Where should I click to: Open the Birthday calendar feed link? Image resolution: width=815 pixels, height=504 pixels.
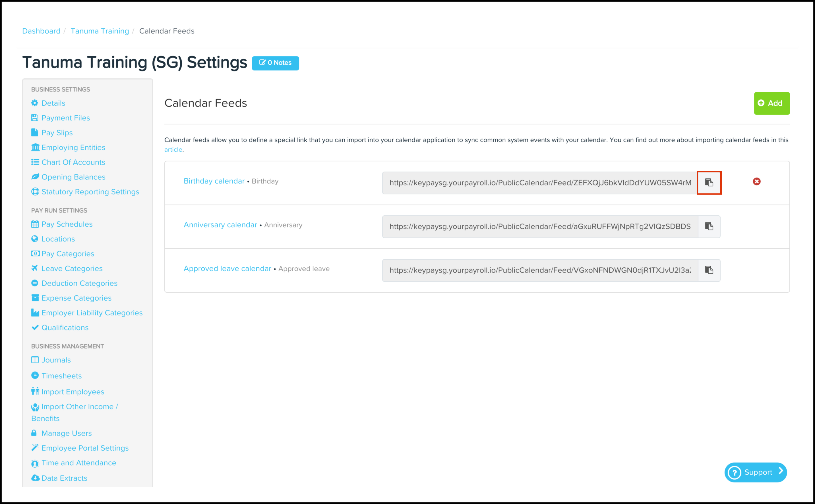(x=214, y=181)
